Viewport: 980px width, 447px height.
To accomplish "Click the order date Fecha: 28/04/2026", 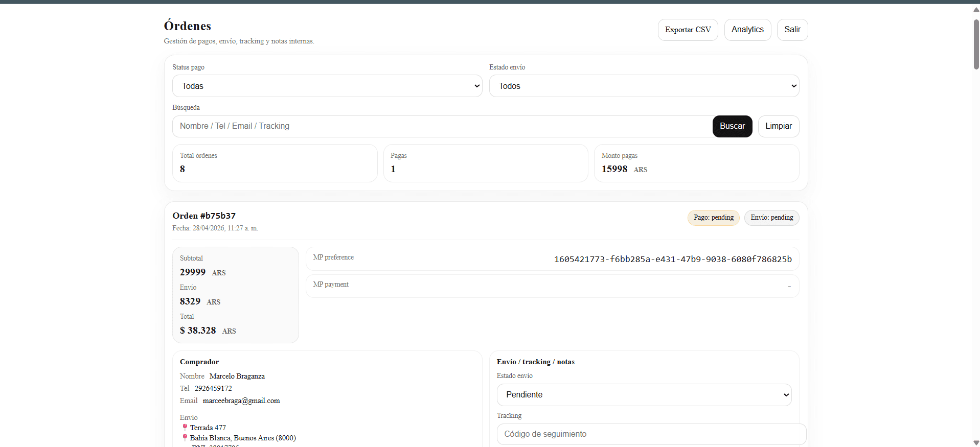I will 215,228.
